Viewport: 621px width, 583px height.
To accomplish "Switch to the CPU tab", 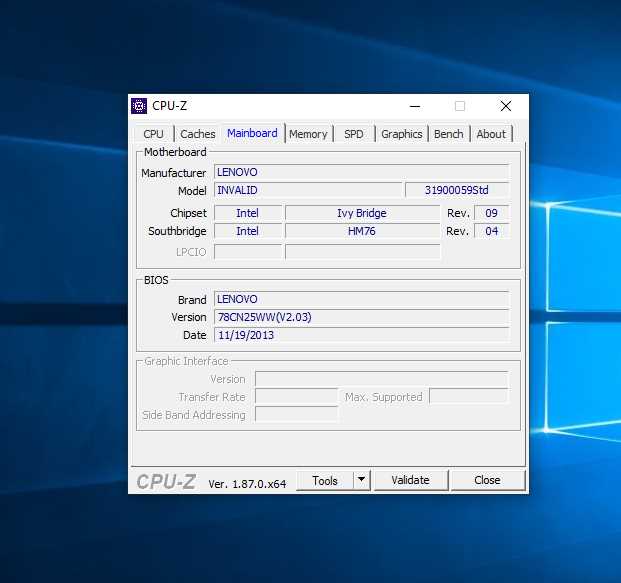I will [153, 134].
